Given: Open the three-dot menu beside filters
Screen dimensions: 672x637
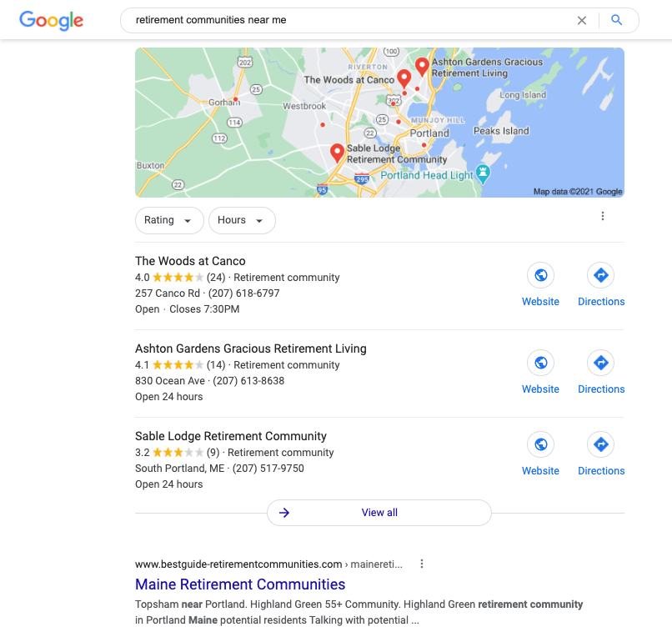Looking at the screenshot, I should [x=603, y=216].
